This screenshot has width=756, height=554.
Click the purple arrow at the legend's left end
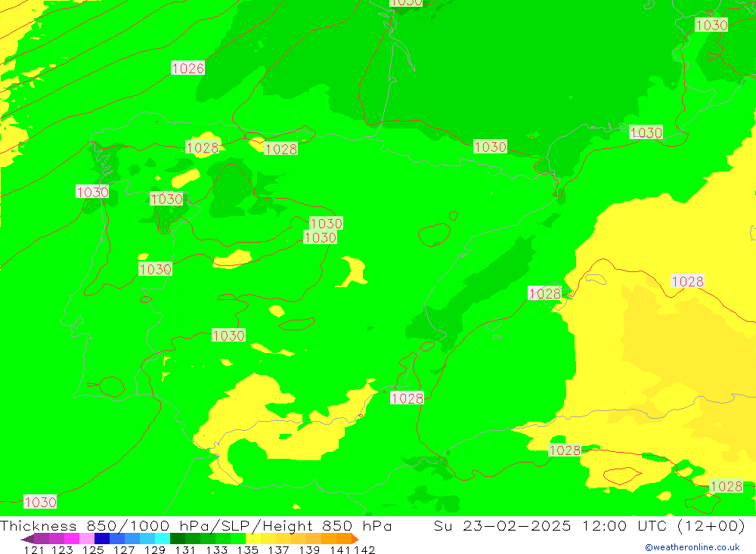(x=27, y=539)
